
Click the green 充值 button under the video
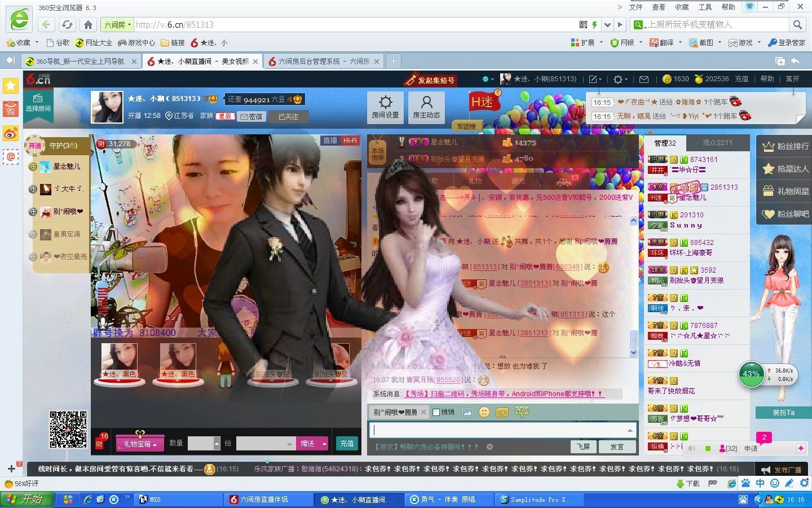347,444
